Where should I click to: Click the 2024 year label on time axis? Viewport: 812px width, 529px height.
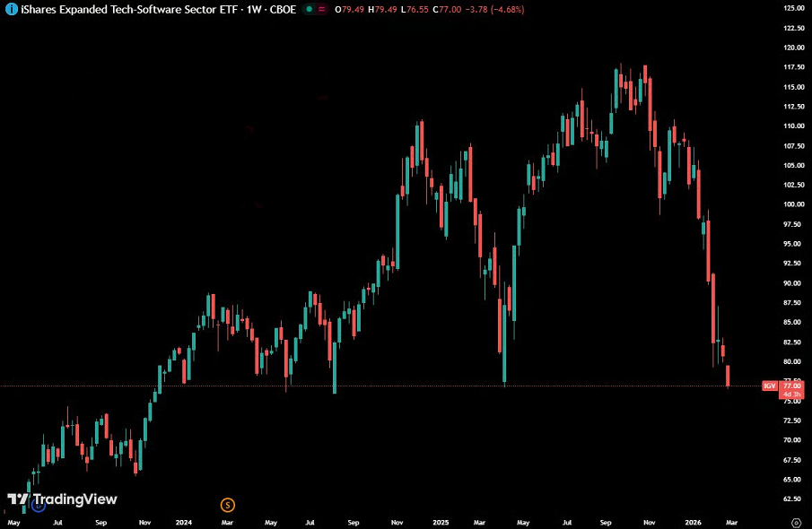tap(183, 522)
